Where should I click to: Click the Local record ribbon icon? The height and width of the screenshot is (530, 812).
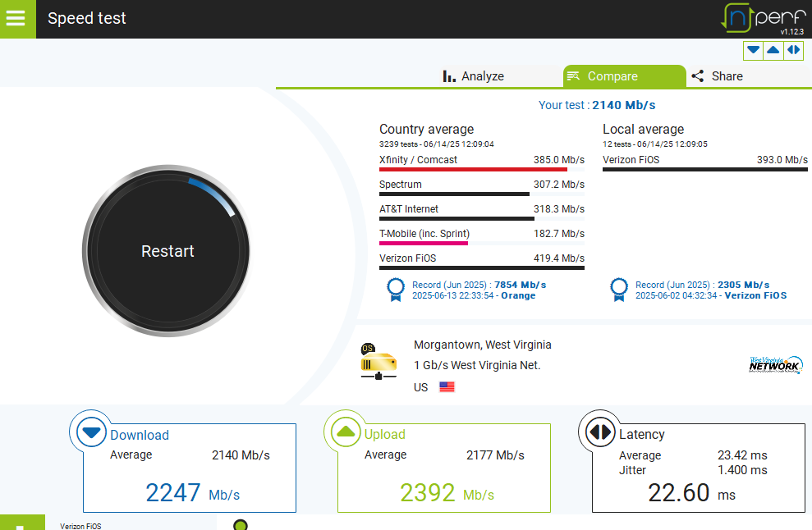[x=619, y=290]
